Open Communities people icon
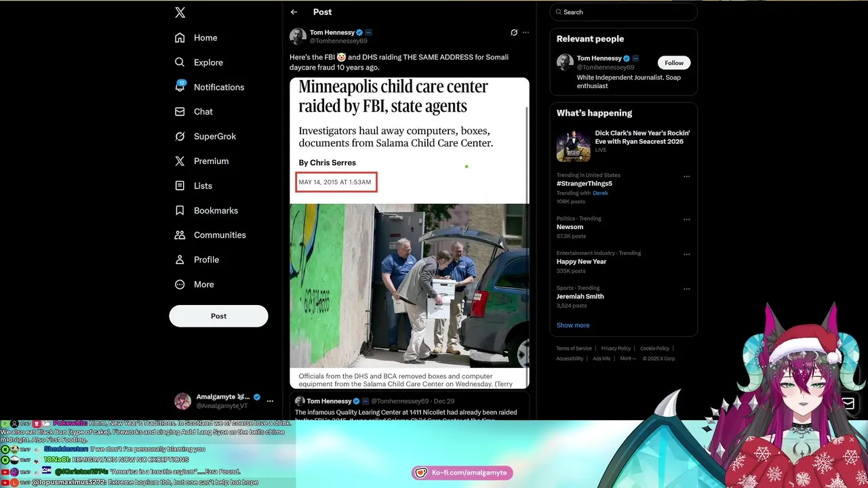868x488 pixels. [x=180, y=235]
